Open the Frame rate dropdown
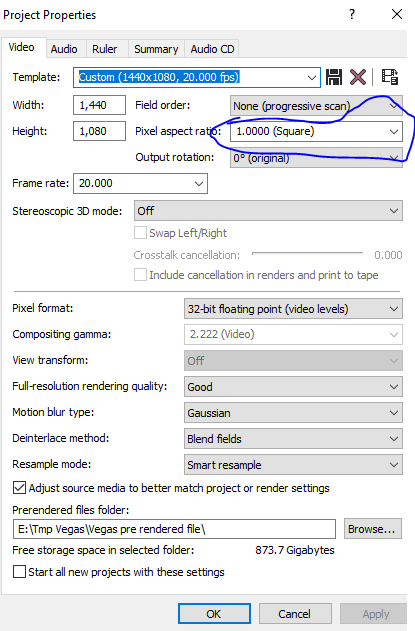 tap(140, 184)
